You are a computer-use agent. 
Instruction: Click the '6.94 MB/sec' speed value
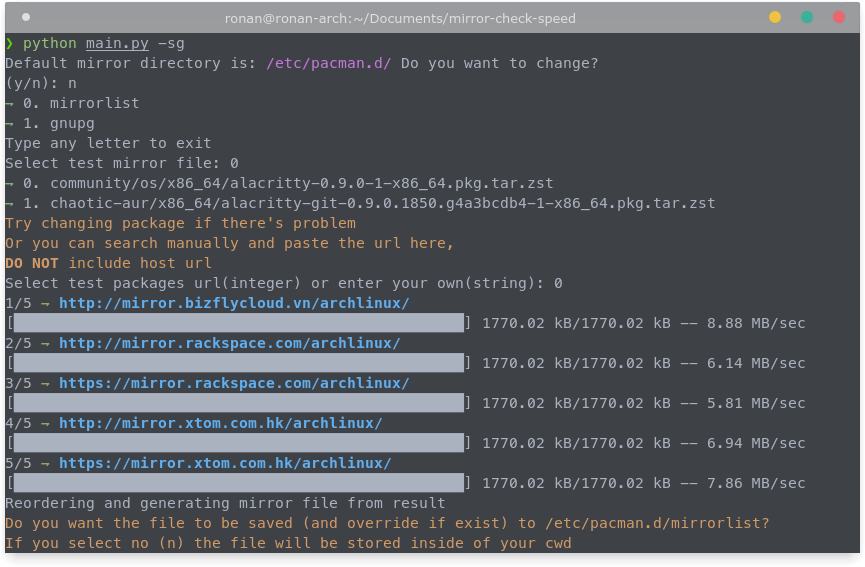(x=756, y=443)
